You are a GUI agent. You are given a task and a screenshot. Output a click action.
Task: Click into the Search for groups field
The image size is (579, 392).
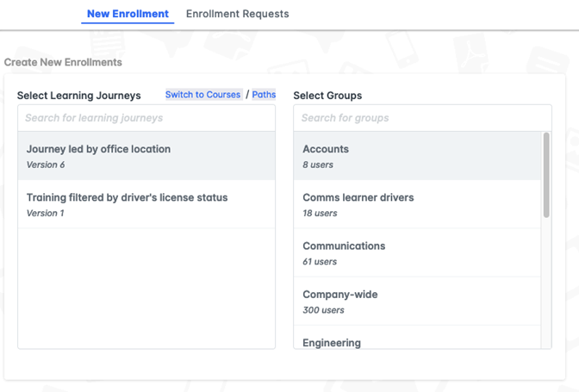(422, 118)
